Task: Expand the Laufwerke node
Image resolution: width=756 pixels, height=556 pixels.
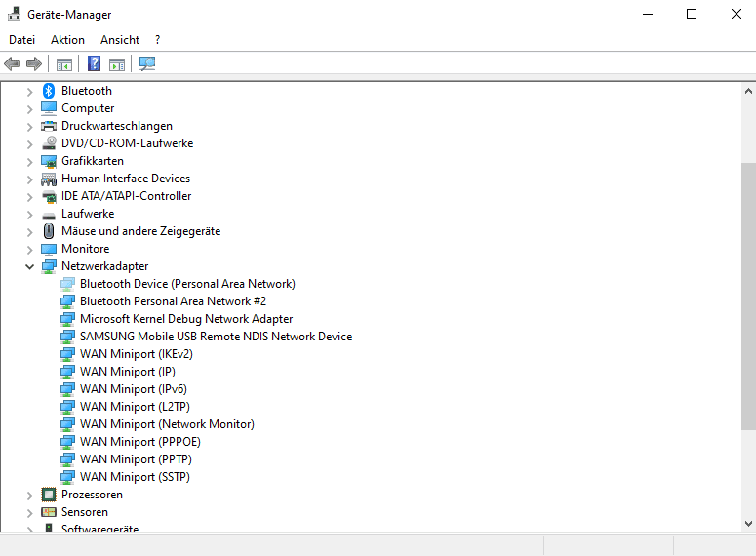Action: (x=30, y=214)
